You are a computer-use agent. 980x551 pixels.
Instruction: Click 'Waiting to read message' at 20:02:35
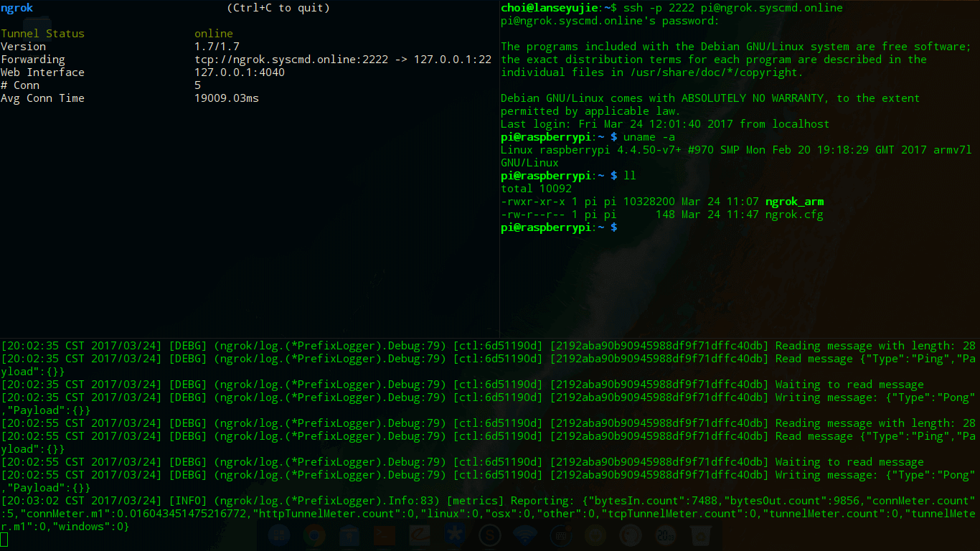(849, 385)
